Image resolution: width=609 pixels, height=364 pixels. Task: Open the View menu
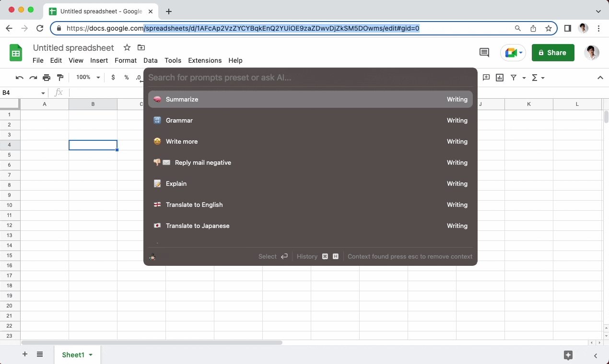click(76, 60)
